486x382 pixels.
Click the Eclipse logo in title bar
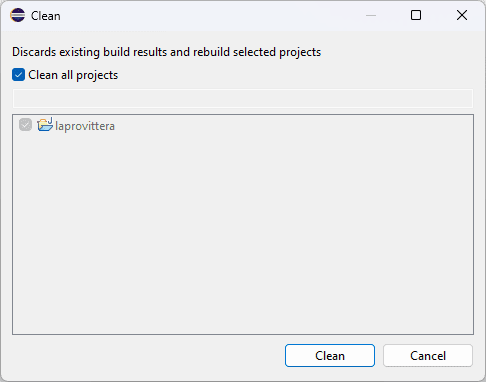17,15
